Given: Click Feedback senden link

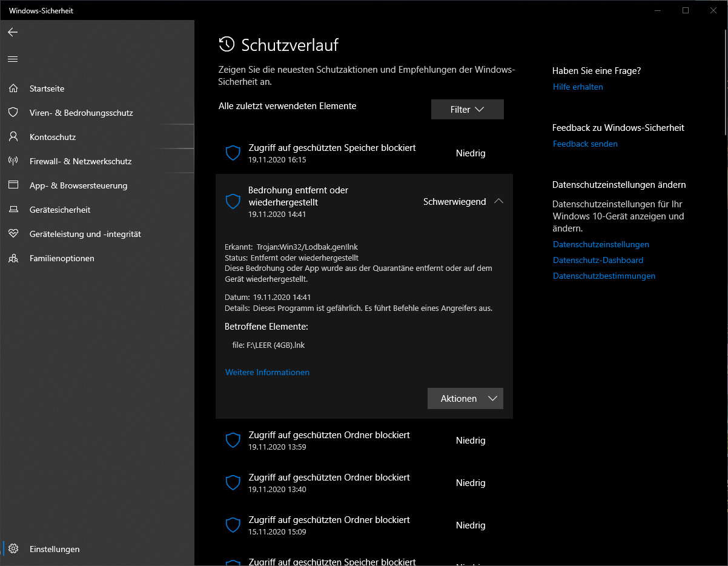Looking at the screenshot, I should [585, 144].
